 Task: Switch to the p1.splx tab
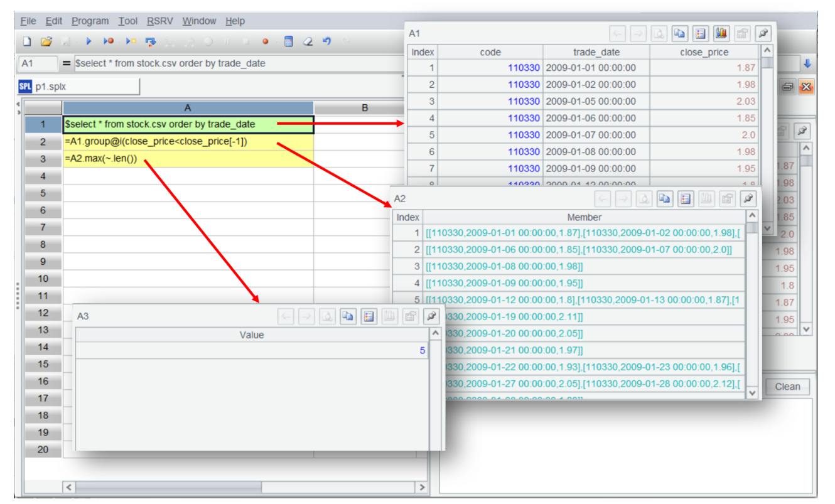(x=78, y=87)
